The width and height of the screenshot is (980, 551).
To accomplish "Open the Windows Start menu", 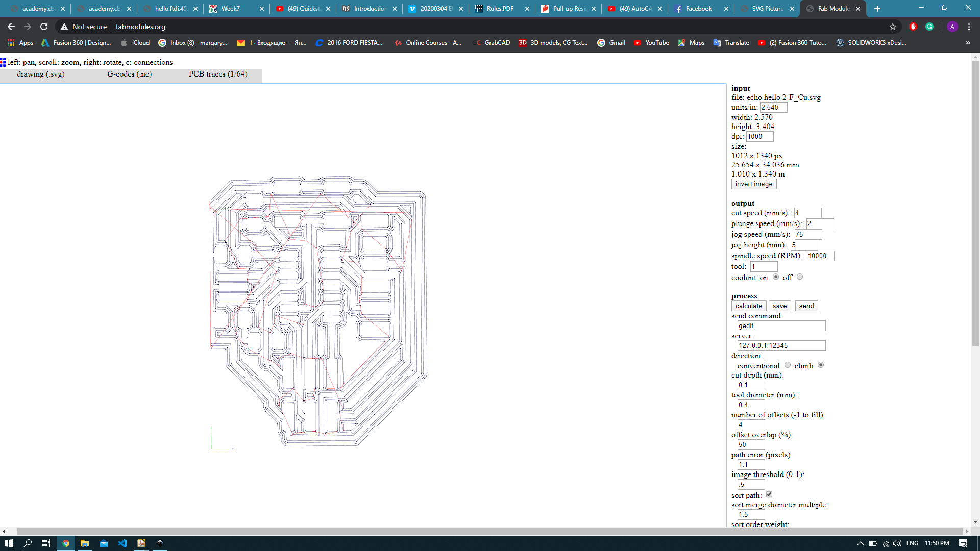I will click(x=9, y=543).
